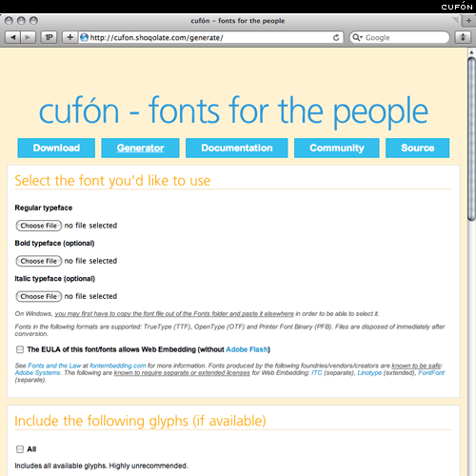Open the fontembedding.com link
Viewport: 476px width, 476px height.
(118, 366)
